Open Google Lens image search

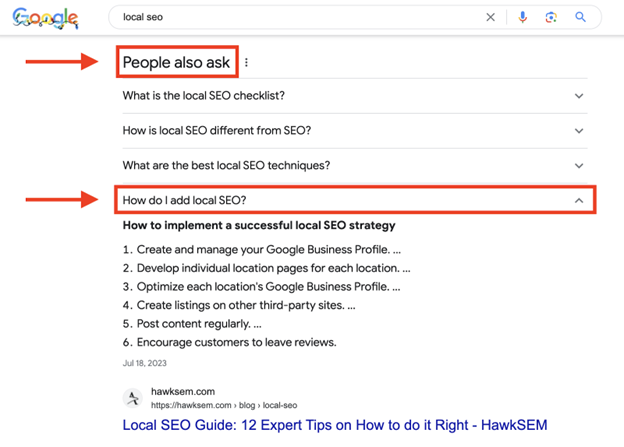coord(551,17)
